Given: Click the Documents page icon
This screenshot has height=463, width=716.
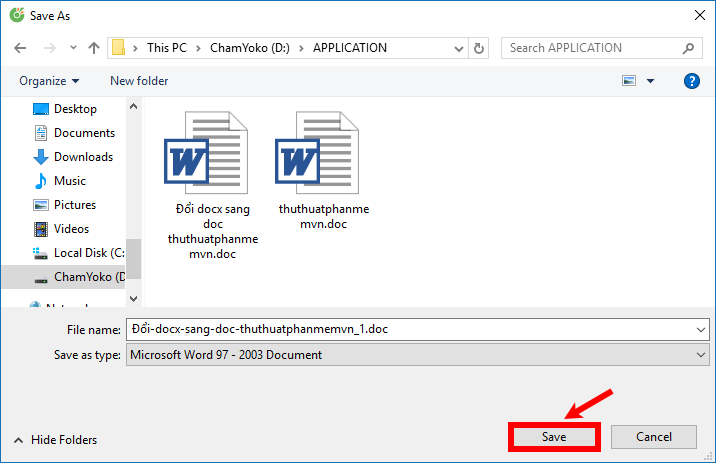Looking at the screenshot, I should tap(41, 133).
